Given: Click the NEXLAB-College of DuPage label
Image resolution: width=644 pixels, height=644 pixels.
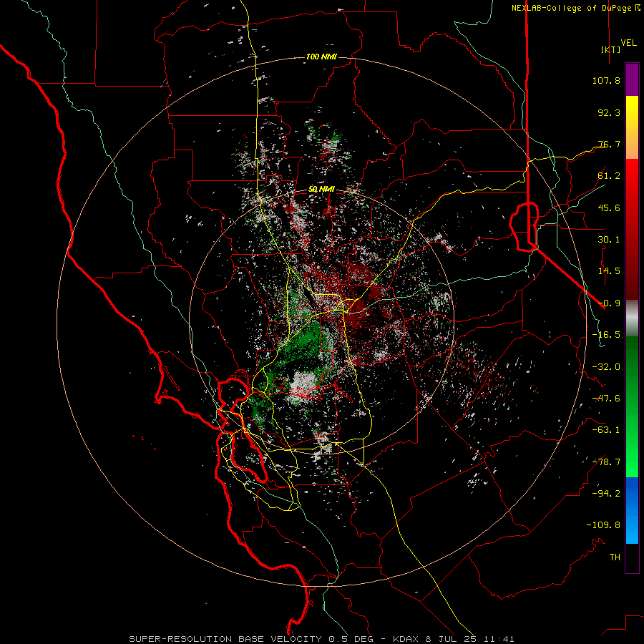Looking at the screenshot, I should coord(575,8).
